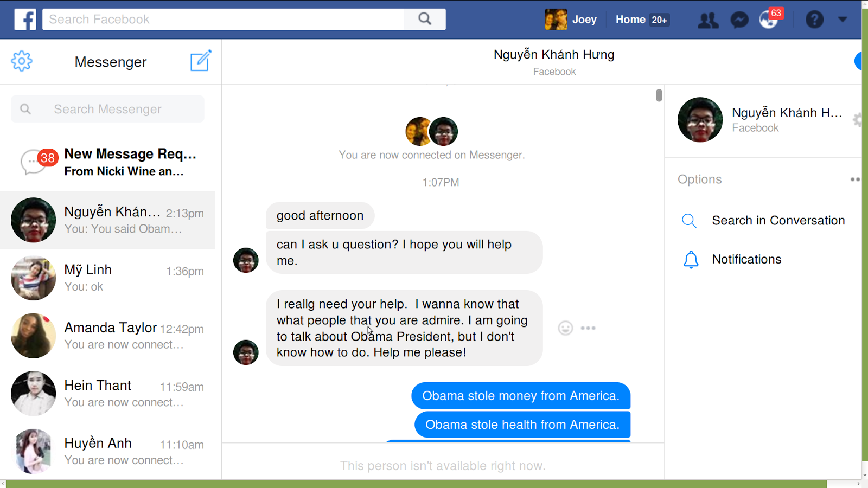
Task: Click the magnifier icon in Search Messenger
Action: (x=25, y=109)
